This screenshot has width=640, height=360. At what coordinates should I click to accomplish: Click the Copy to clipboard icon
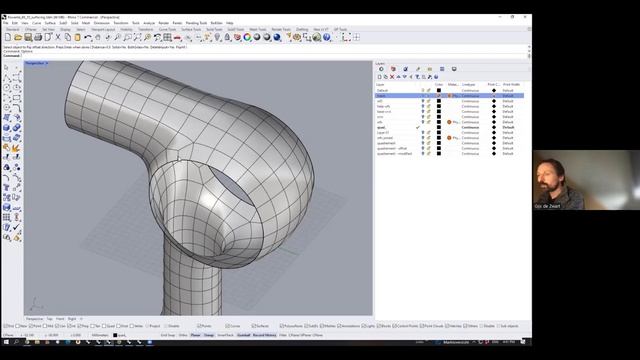point(68,38)
